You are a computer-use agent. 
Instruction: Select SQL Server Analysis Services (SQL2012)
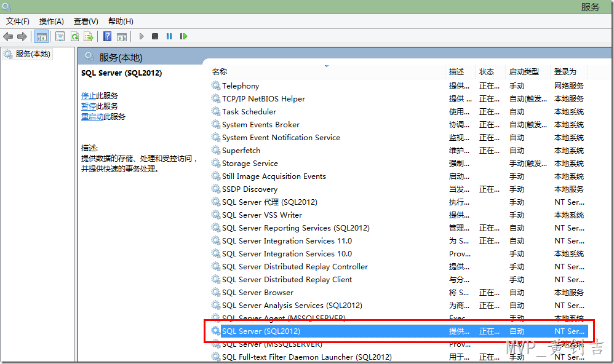(399, 306)
